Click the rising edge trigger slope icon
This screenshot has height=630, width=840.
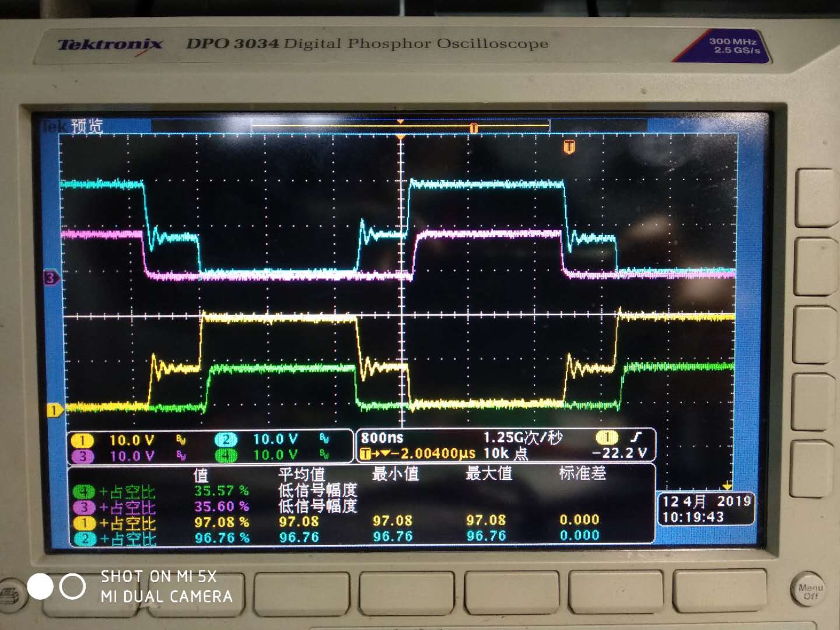click(636, 436)
